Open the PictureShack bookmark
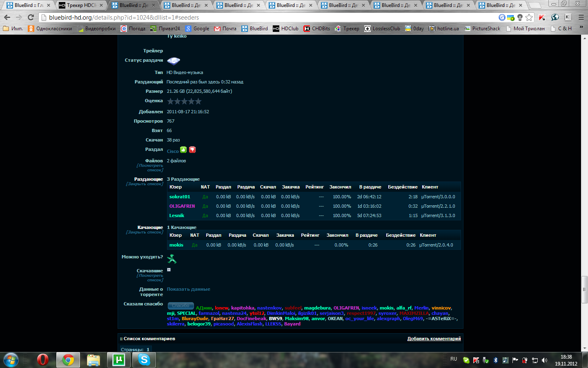This screenshot has height=368, width=588. (x=482, y=29)
